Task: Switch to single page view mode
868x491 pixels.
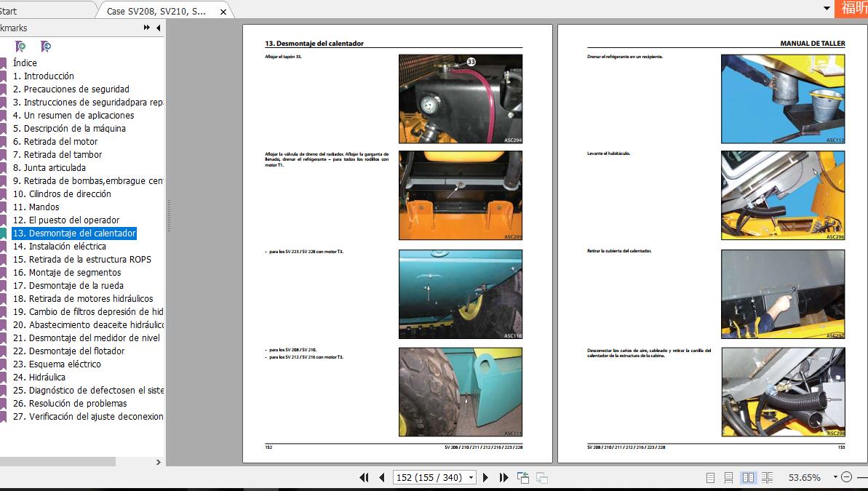Action: click(x=710, y=478)
